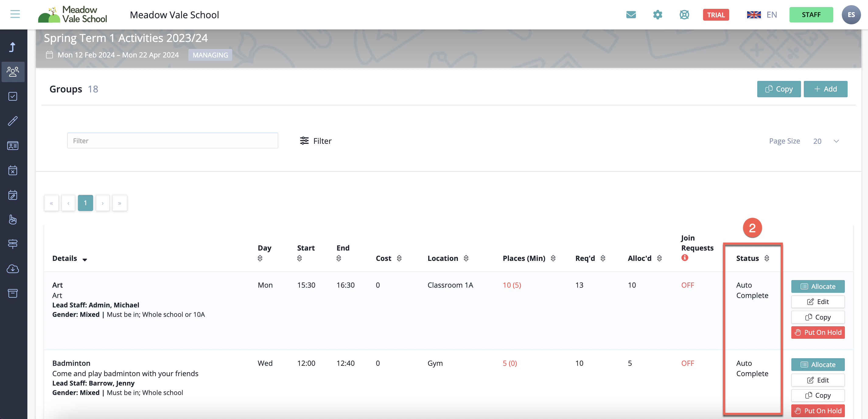Click the Gym location cell
The image size is (868, 419).
[435, 363]
